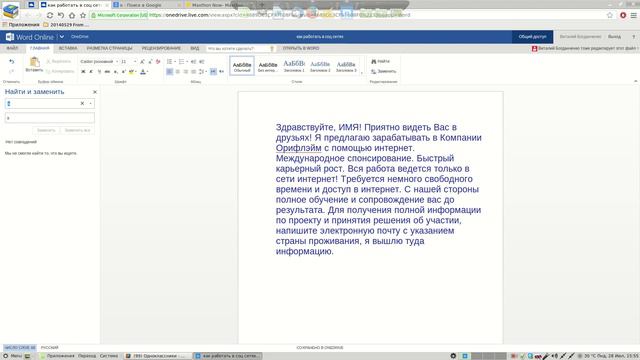Image resolution: width=640 pixels, height=360 pixels.
Task: Decrease font size with shrink icon
Action: [150, 62]
